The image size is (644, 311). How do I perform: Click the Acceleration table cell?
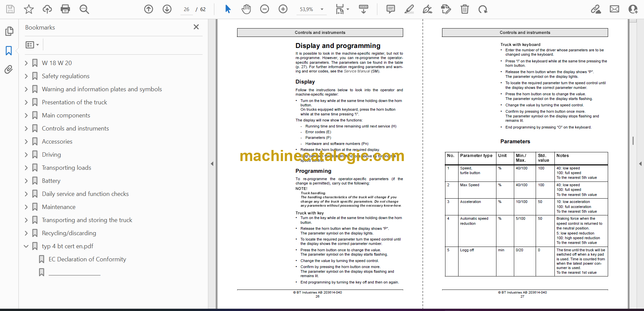(477, 207)
